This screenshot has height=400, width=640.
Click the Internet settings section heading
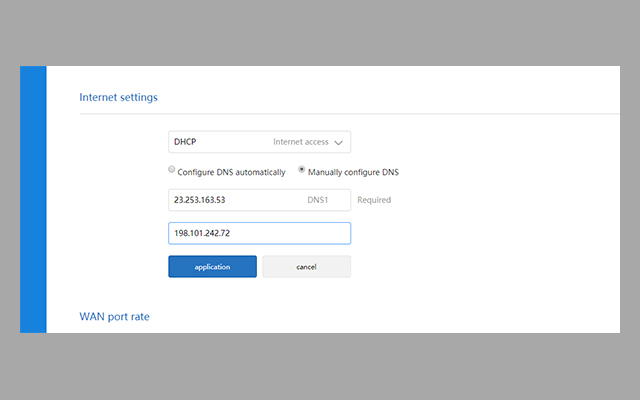click(x=118, y=97)
